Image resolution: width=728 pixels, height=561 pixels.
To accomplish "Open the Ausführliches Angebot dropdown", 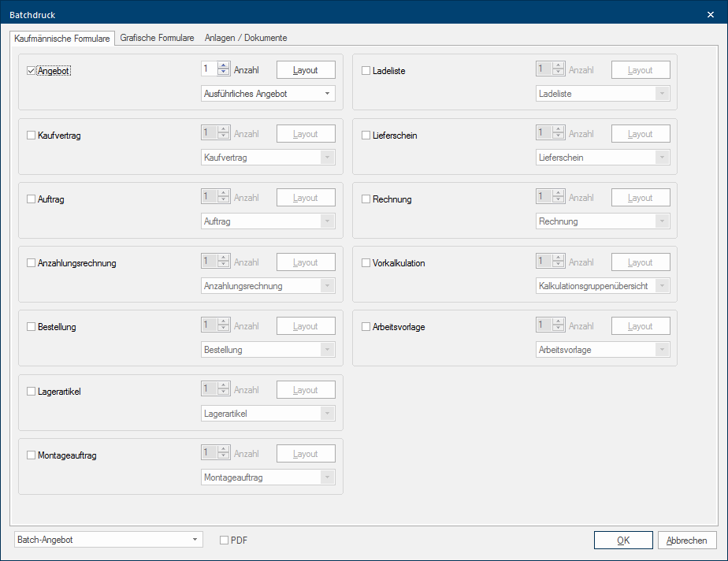I will [268, 94].
